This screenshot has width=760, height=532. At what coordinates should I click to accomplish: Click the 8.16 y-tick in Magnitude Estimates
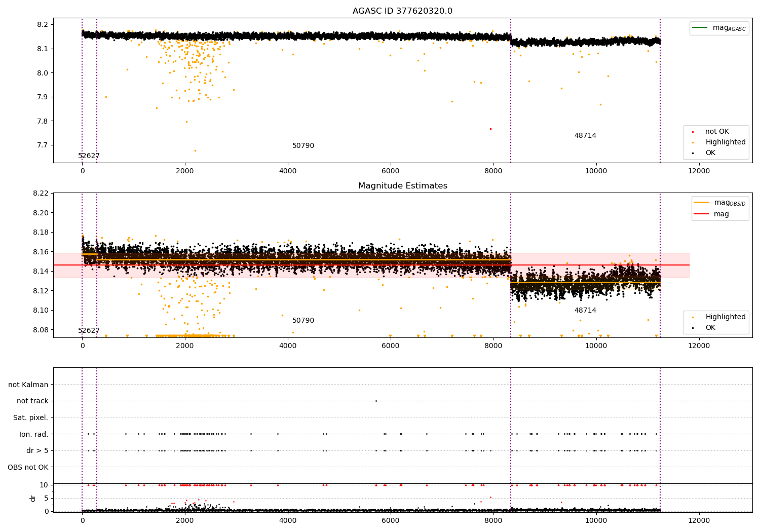click(x=41, y=252)
